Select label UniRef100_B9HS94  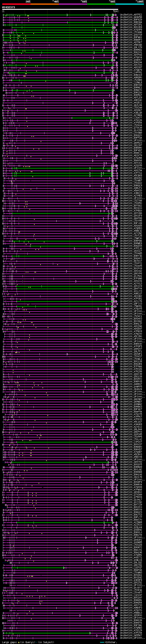point(131,63)
